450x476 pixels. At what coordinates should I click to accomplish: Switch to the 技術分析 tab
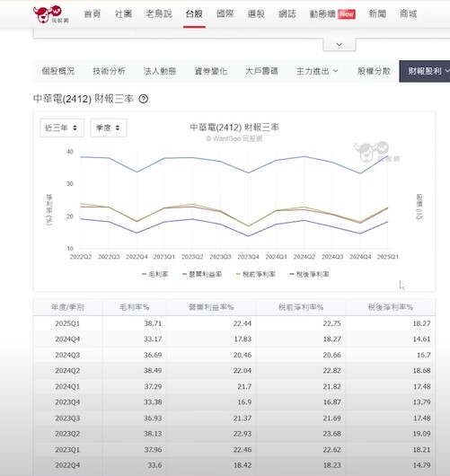pyautogui.click(x=109, y=71)
